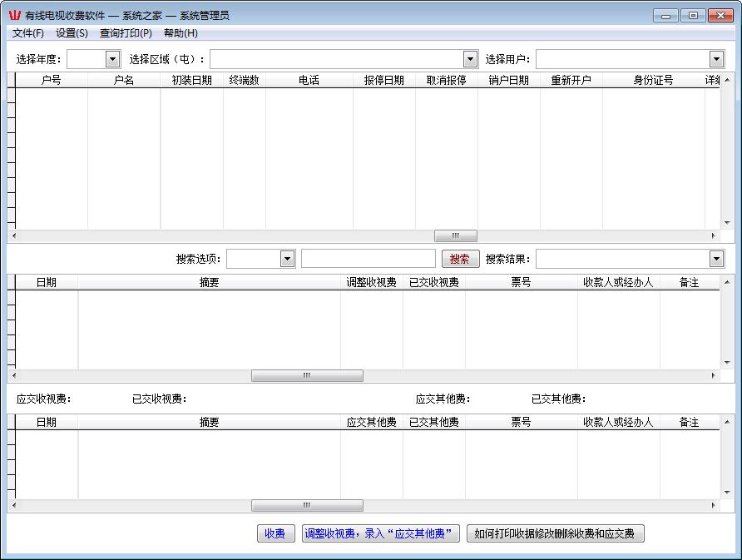Click the user table scroll-up arrow
This screenshot has height=560, width=742.
click(x=727, y=80)
